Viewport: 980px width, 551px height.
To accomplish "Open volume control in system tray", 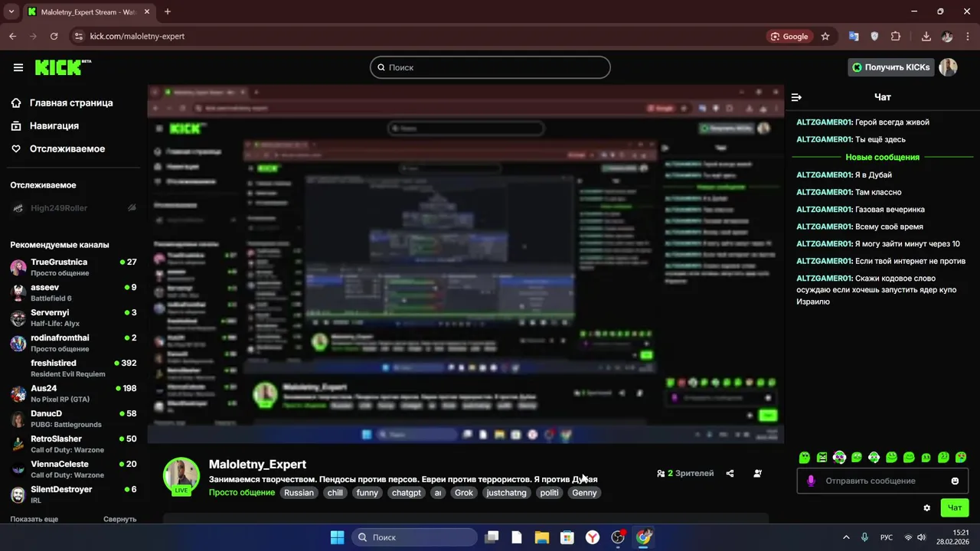I will coord(921,537).
